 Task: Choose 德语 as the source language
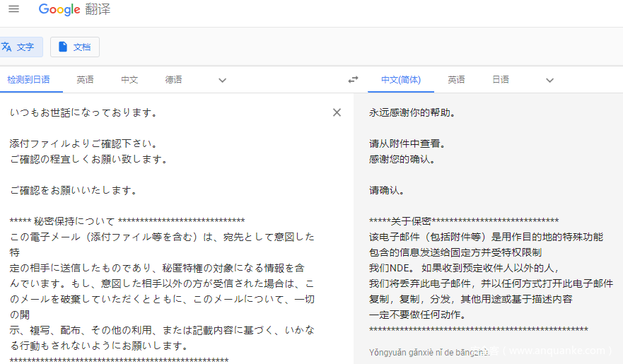coord(173,80)
